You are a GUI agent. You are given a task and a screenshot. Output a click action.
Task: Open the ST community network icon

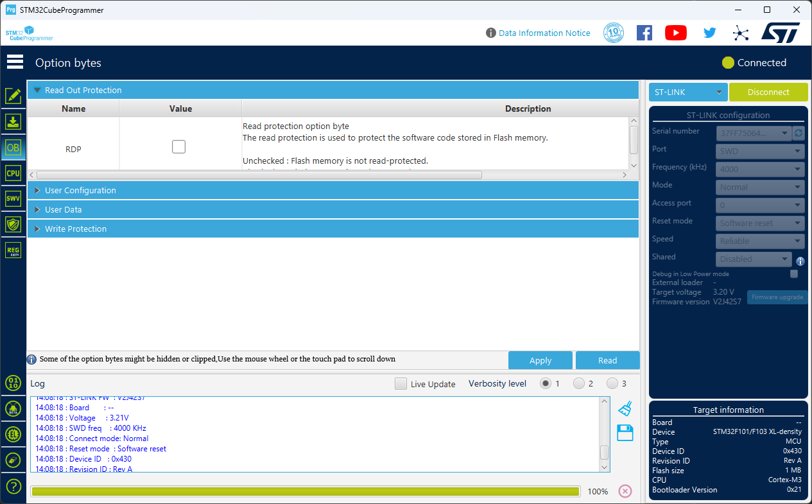point(741,33)
